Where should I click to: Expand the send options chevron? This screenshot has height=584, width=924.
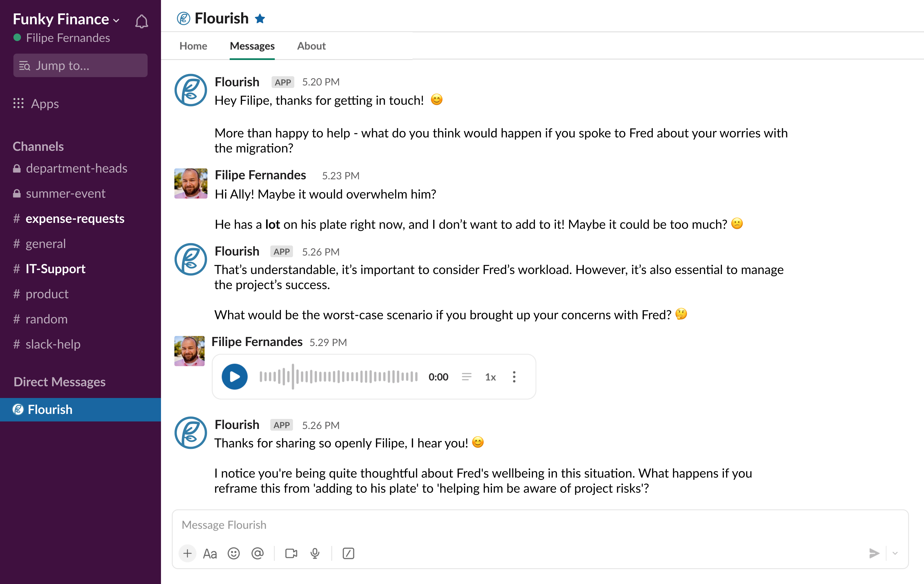point(895,553)
